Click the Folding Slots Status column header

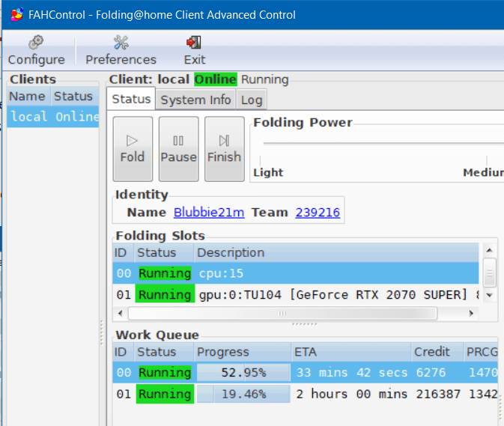pos(164,253)
